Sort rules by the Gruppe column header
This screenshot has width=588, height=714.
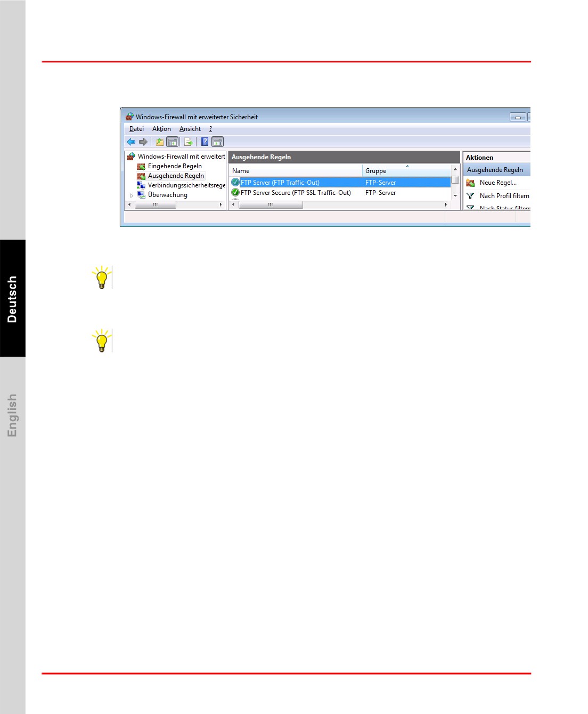click(407, 171)
